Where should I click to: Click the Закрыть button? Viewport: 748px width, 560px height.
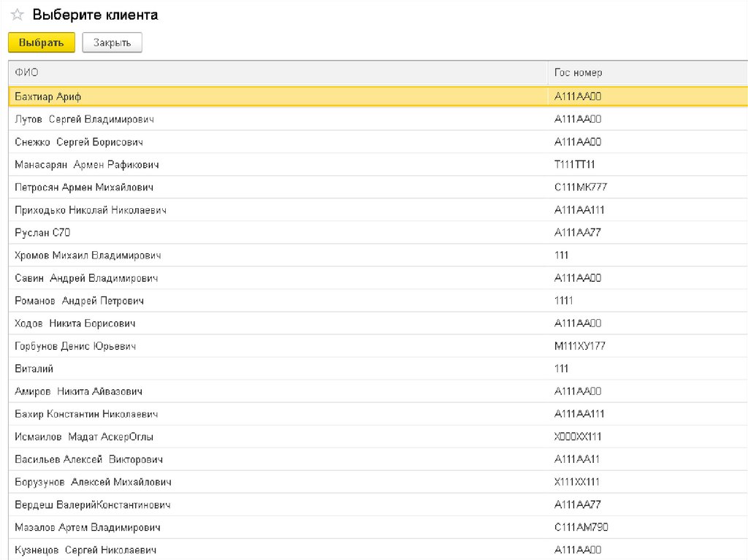(x=112, y=43)
